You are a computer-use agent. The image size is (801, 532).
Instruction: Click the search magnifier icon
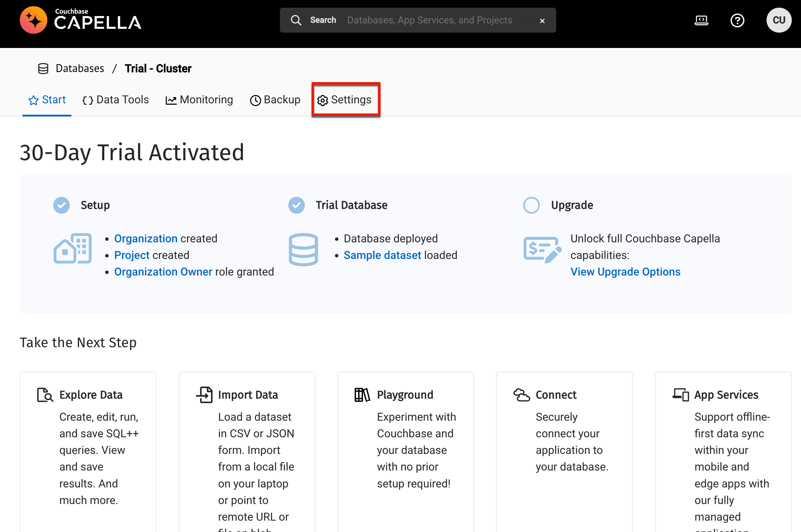coord(296,20)
